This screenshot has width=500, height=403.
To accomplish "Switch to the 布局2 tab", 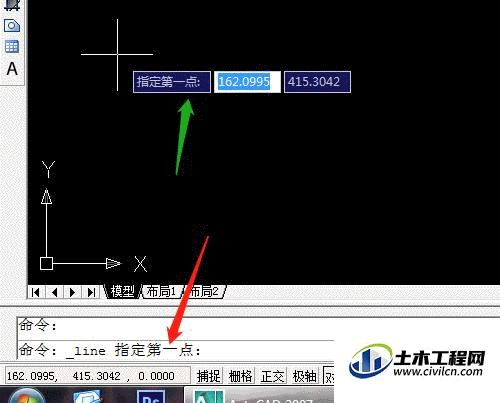I will [205, 292].
